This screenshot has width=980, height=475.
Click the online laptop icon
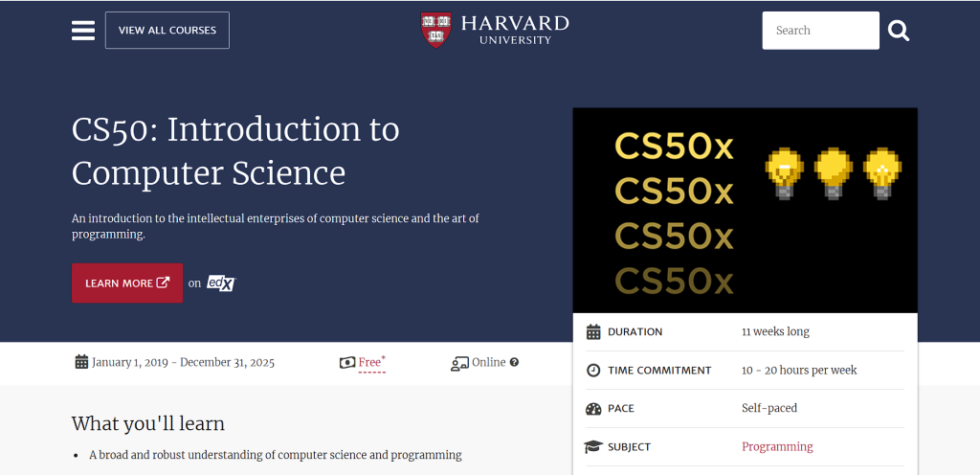pyautogui.click(x=459, y=363)
